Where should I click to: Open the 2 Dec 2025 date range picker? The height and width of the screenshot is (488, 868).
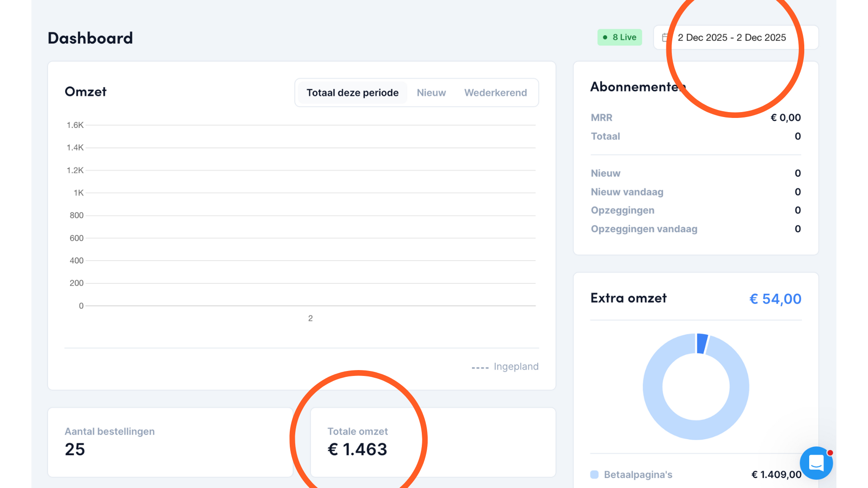[731, 38]
